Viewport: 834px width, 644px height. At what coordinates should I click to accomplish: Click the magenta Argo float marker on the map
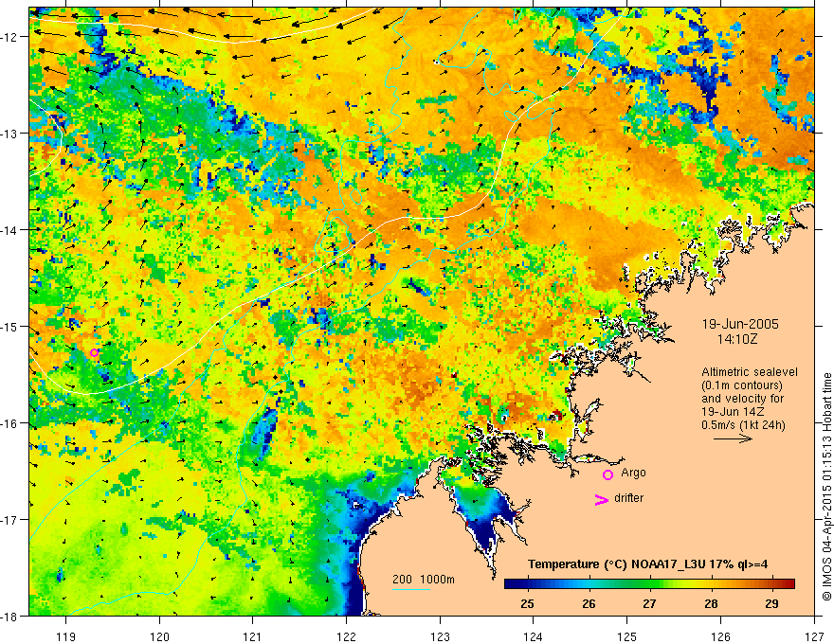pyautogui.click(x=94, y=352)
